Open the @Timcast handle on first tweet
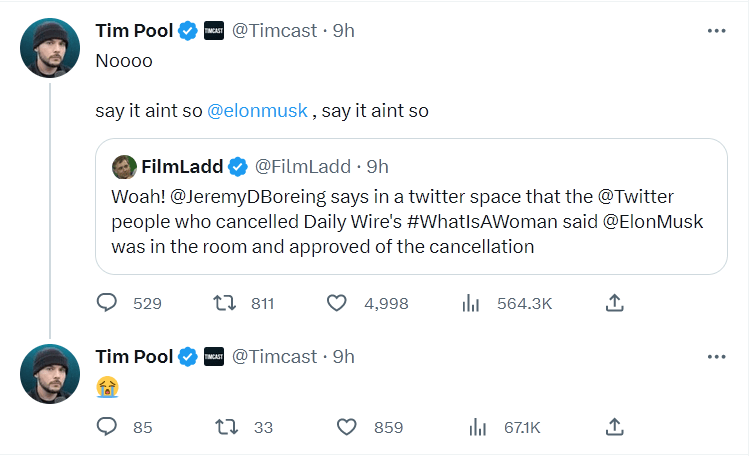 click(279, 31)
